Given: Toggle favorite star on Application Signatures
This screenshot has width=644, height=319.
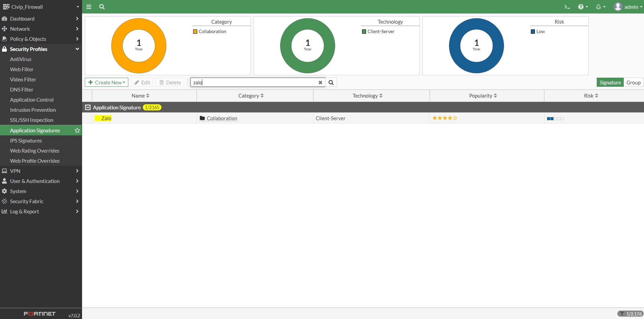Looking at the screenshot, I should tap(77, 130).
